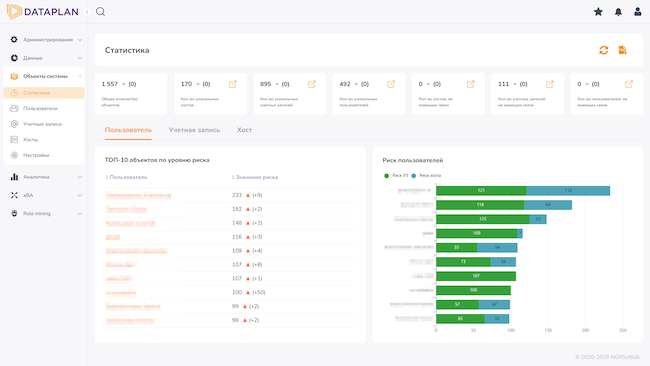650x366 pixels.
Task: Sort by Значение риска column header
Action: pos(255,177)
